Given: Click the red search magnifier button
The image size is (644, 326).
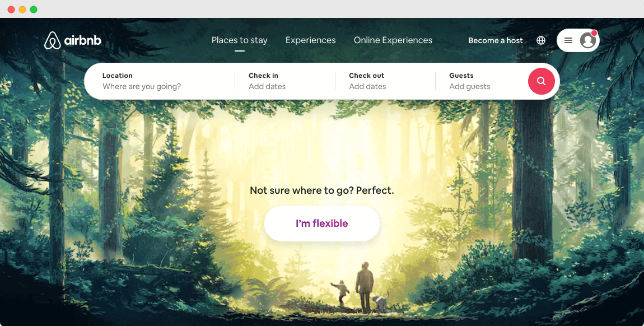Looking at the screenshot, I should pos(542,81).
